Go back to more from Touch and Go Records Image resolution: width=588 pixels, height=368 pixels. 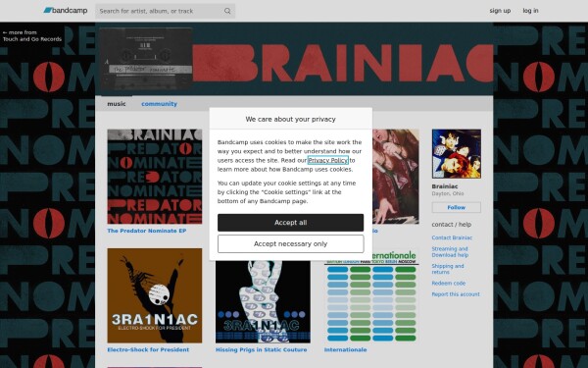coord(32,35)
